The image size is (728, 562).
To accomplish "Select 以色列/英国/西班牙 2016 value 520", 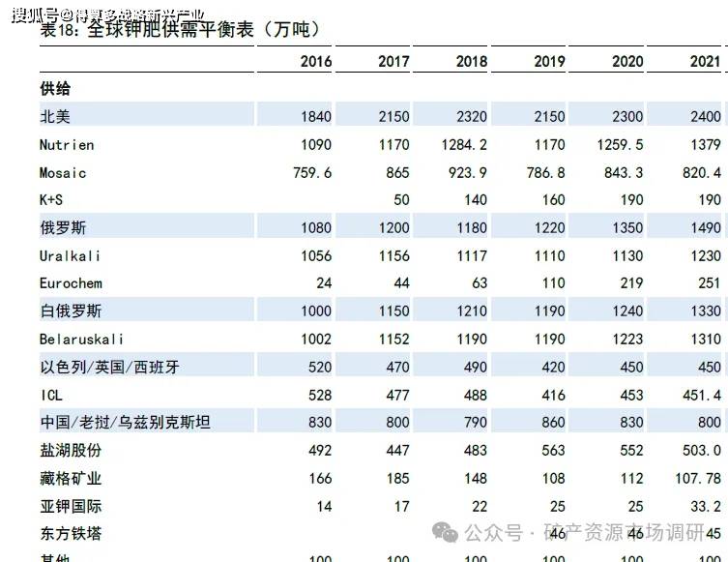I will point(320,368).
